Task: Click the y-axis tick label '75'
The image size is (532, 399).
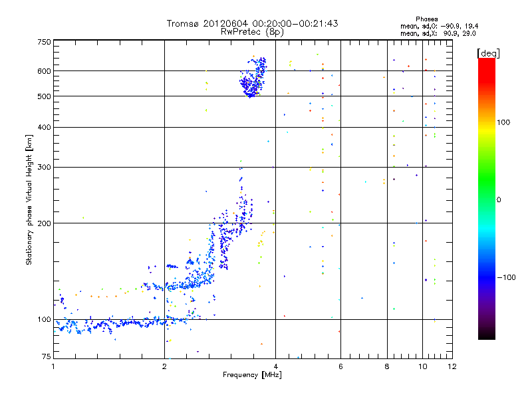Action: [x=47, y=356]
